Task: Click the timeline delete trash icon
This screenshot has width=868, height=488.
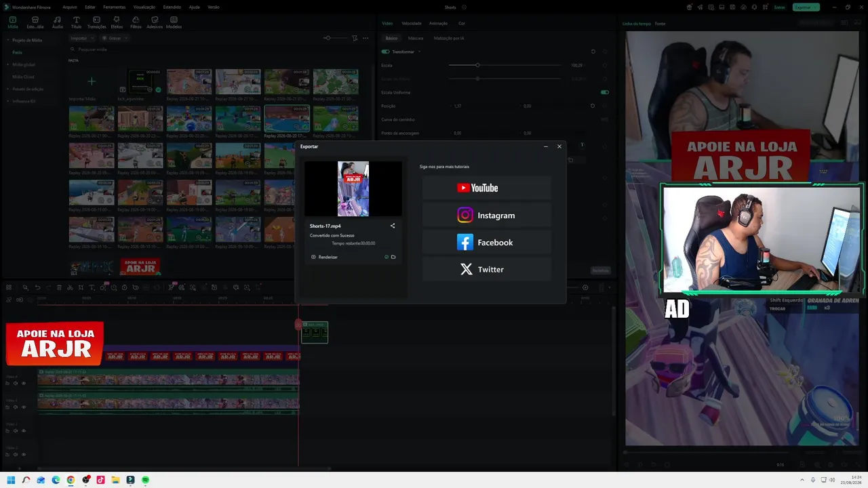Action: point(59,287)
